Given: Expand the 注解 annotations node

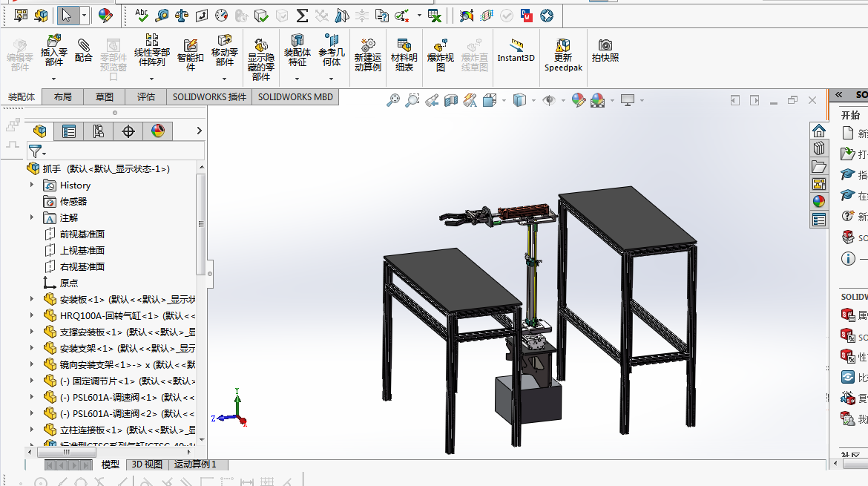Looking at the screenshot, I should coord(32,217).
